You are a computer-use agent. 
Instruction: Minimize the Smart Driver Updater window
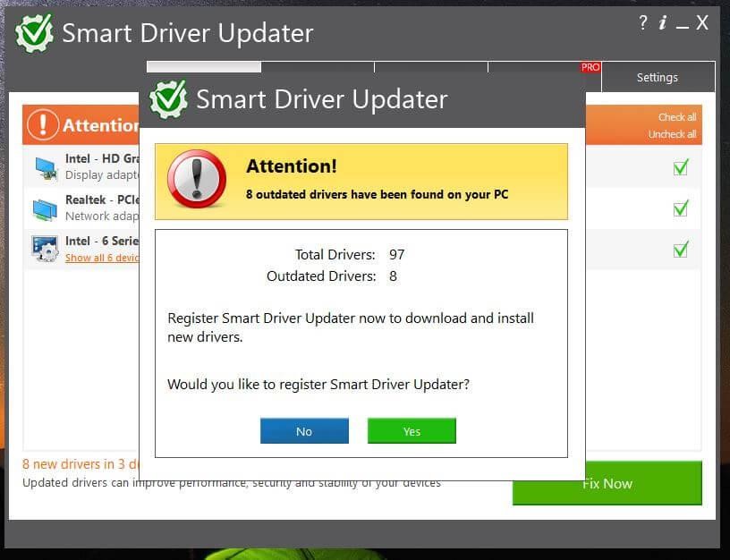(x=682, y=26)
